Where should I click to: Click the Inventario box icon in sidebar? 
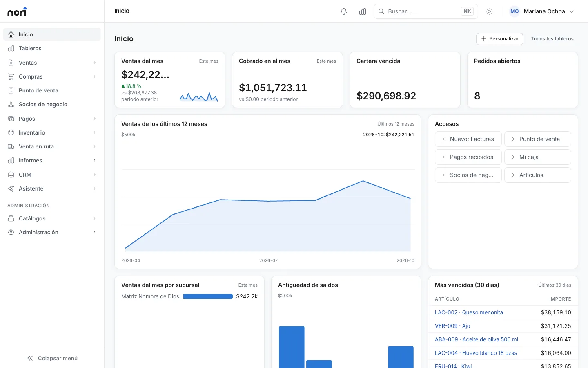11,132
